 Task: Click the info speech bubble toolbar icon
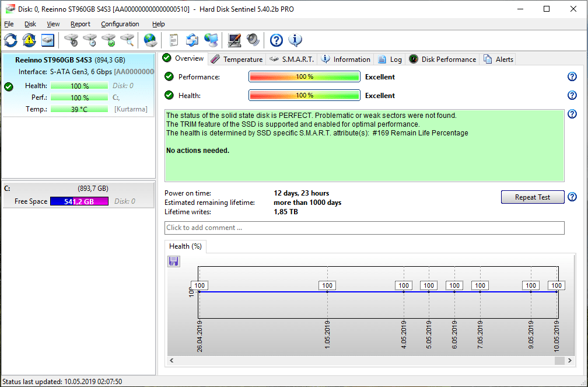click(295, 40)
